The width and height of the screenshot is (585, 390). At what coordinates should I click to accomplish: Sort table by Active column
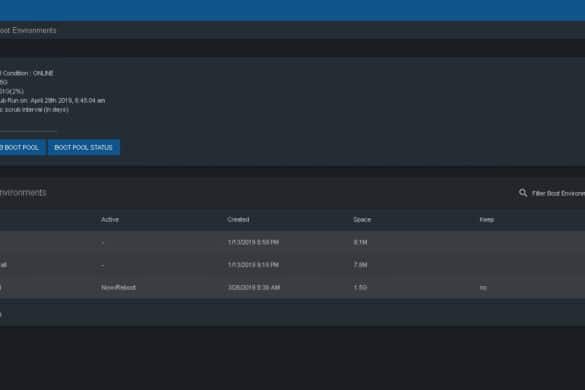(110, 219)
